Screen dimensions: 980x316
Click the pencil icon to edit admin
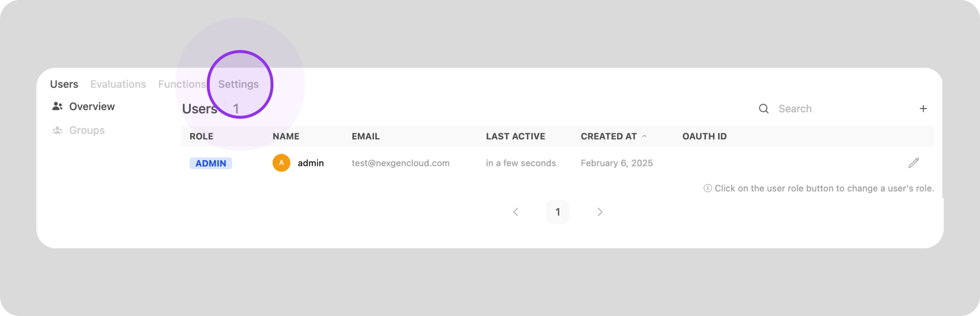click(x=913, y=163)
